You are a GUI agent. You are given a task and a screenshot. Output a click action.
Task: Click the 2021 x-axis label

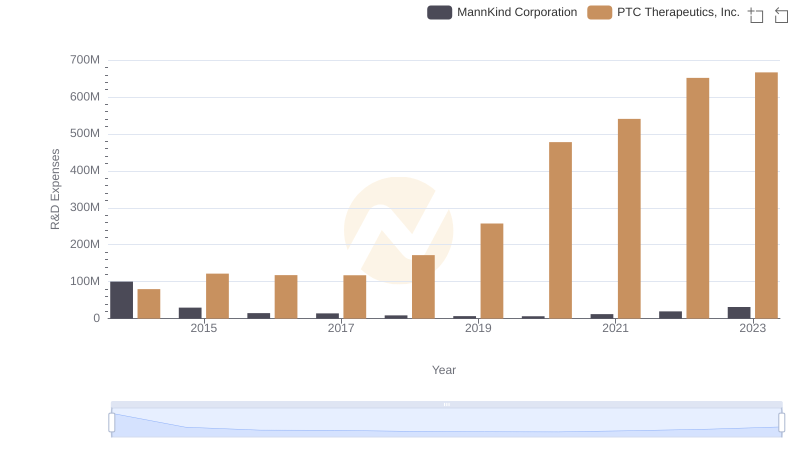pyautogui.click(x=615, y=328)
